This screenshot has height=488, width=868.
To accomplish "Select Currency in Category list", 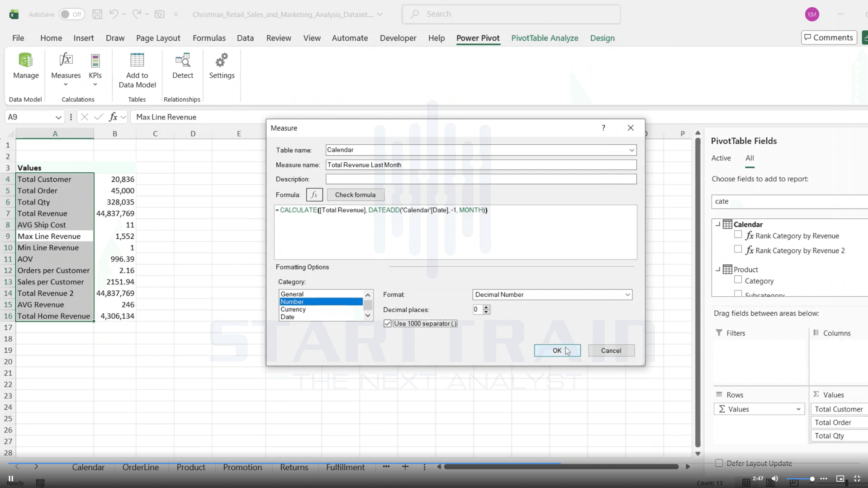I will [x=321, y=309].
